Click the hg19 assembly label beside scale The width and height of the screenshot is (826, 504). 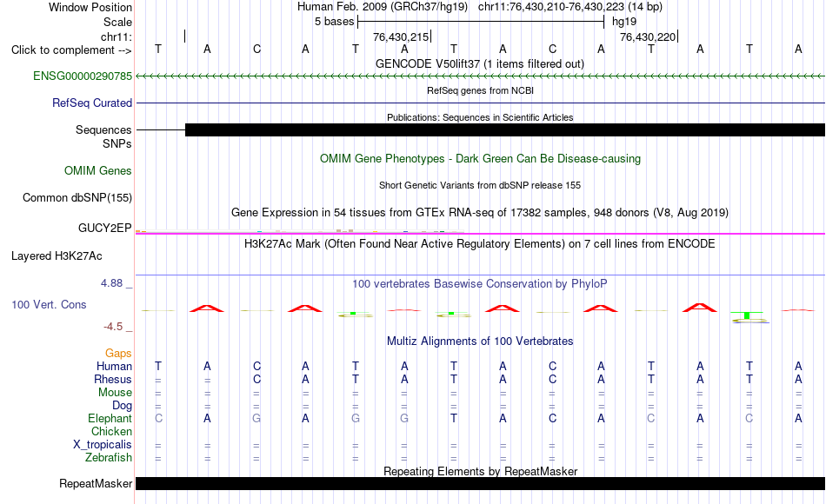coord(624,22)
